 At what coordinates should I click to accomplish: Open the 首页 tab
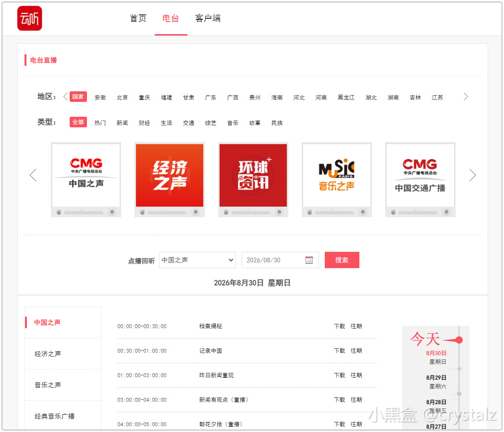(138, 18)
